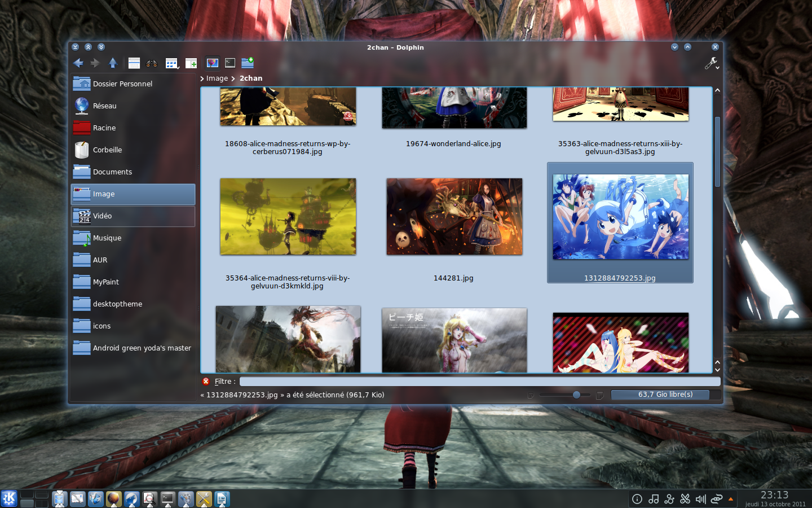This screenshot has width=812, height=508.
Task: Open the terminal panel icon in toolbar
Action: [230, 63]
